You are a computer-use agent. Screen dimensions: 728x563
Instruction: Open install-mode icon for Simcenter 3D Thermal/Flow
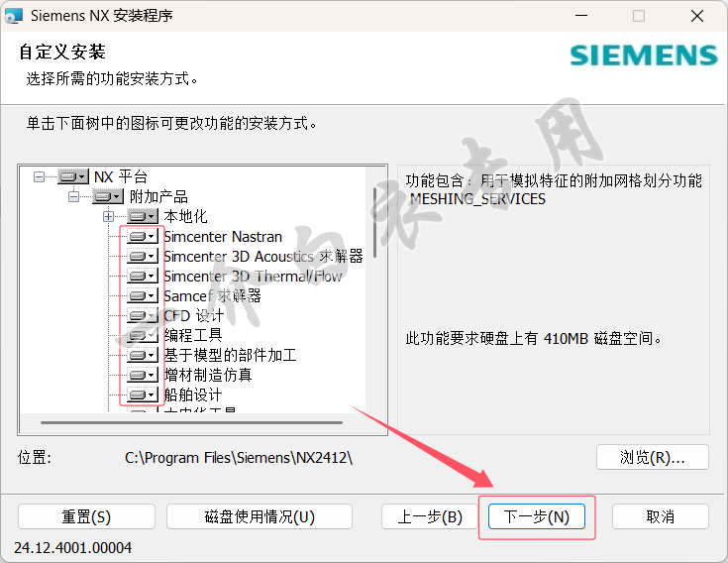point(142,277)
